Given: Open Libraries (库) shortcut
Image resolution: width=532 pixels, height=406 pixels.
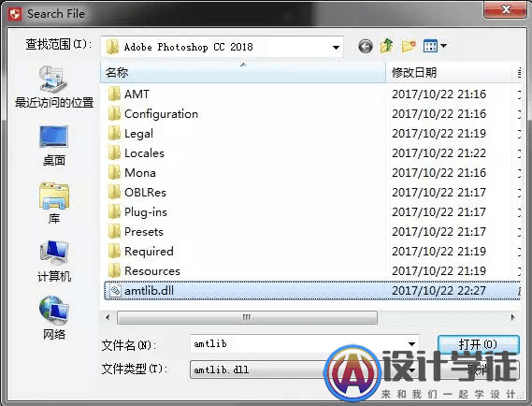Looking at the screenshot, I should point(54,204).
